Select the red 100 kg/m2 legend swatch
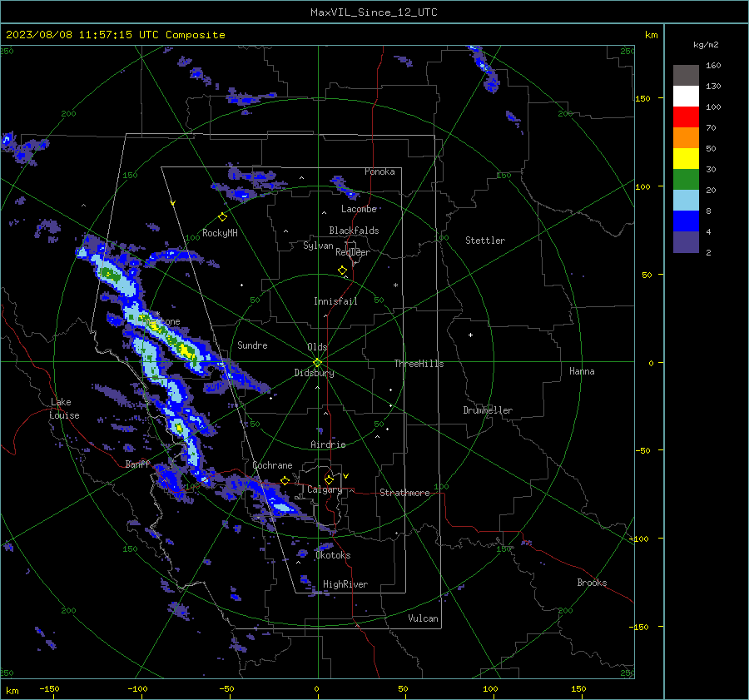 [x=686, y=117]
